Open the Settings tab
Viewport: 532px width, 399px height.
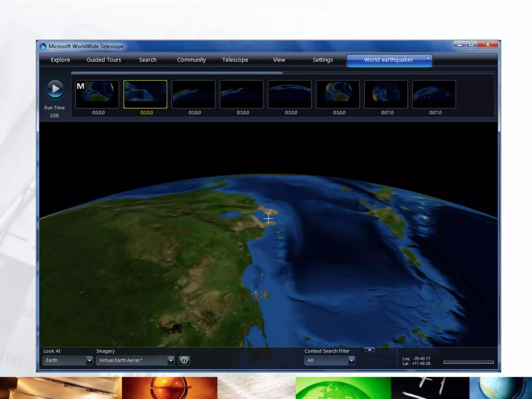323,60
